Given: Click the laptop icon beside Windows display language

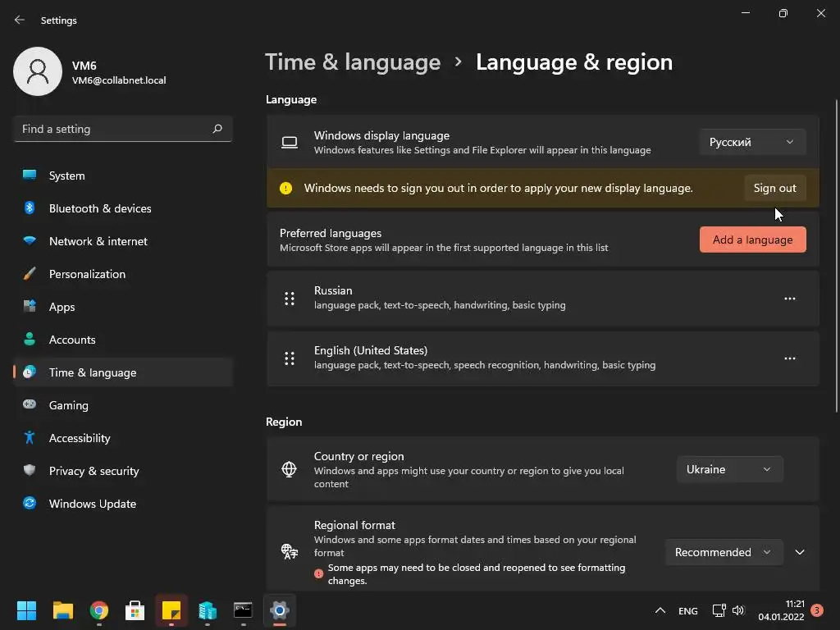Looking at the screenshot, I should pos(290,143).
